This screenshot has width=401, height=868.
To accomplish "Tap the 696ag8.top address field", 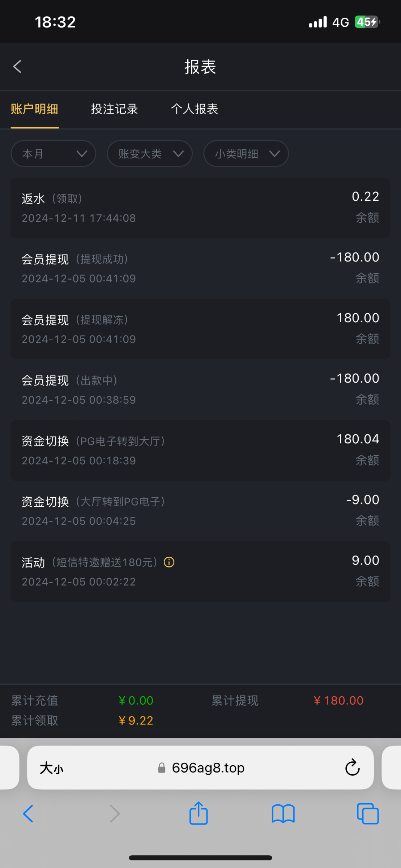I will [208, 767].
